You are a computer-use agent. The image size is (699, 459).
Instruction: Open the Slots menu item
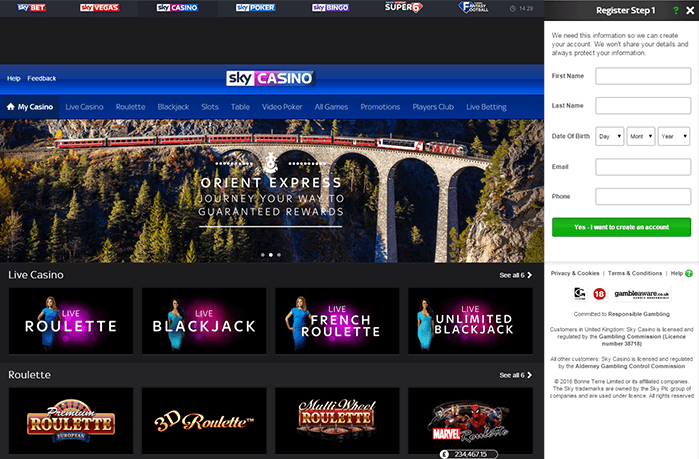[210, 107]
